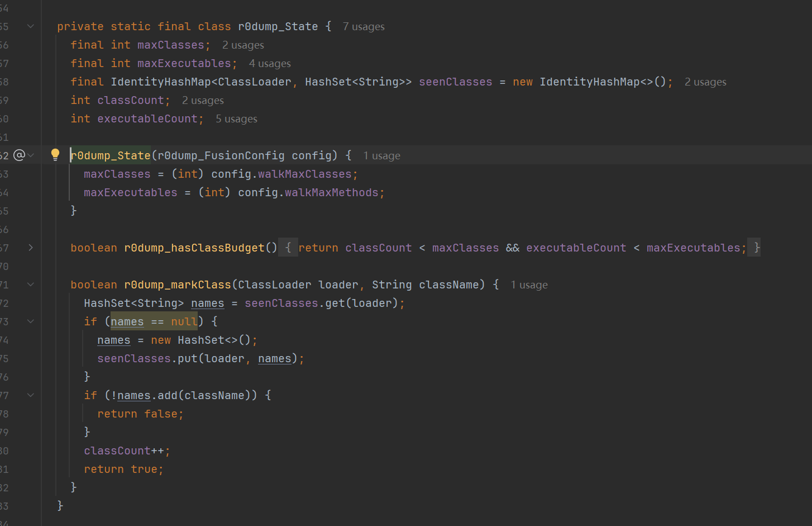Click the walkMaxClasses field reference
812x526 pixels.
click(x=305, y=174)
